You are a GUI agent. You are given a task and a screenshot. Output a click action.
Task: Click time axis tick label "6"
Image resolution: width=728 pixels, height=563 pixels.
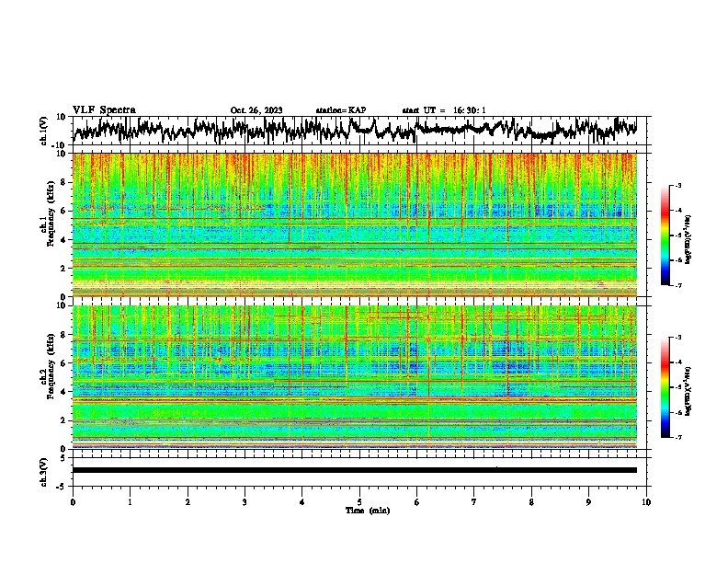tap(417, 502)
